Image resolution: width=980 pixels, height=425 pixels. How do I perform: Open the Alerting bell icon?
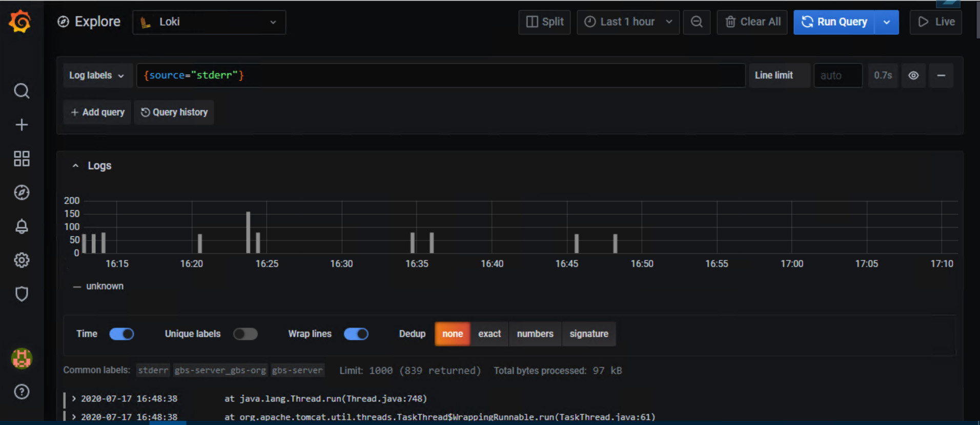click(22, 226)
